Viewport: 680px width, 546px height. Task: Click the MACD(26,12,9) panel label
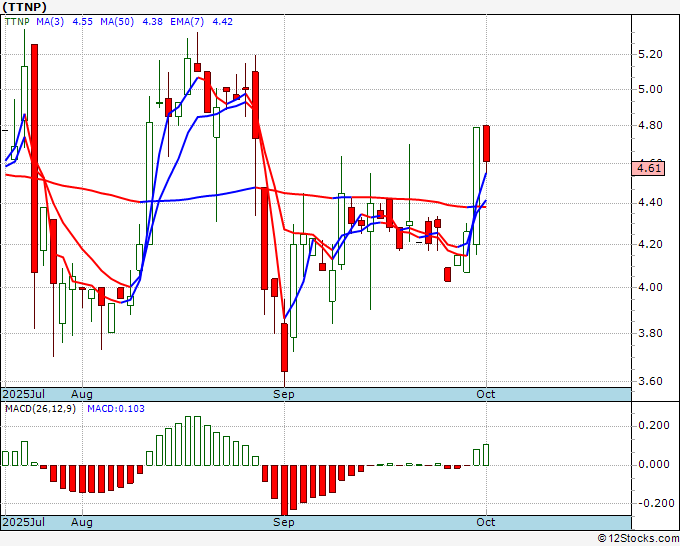click(40, 409)
